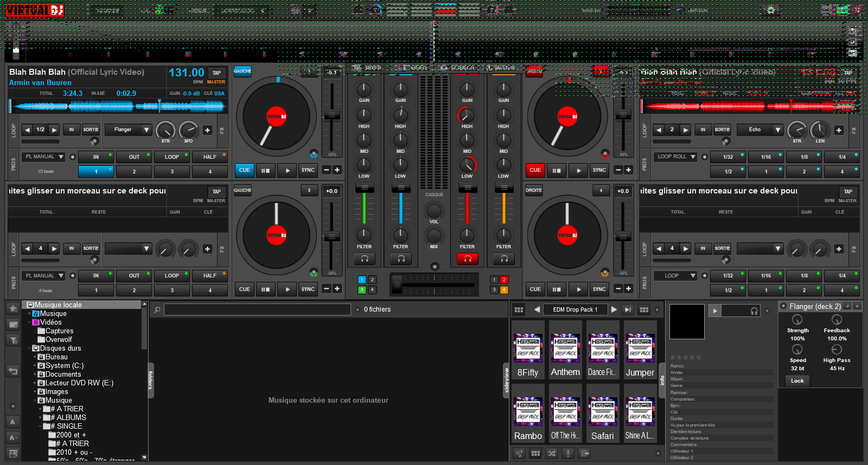
Task: Click the sampler microphone record icon
Action: click(x=568, y=453)
